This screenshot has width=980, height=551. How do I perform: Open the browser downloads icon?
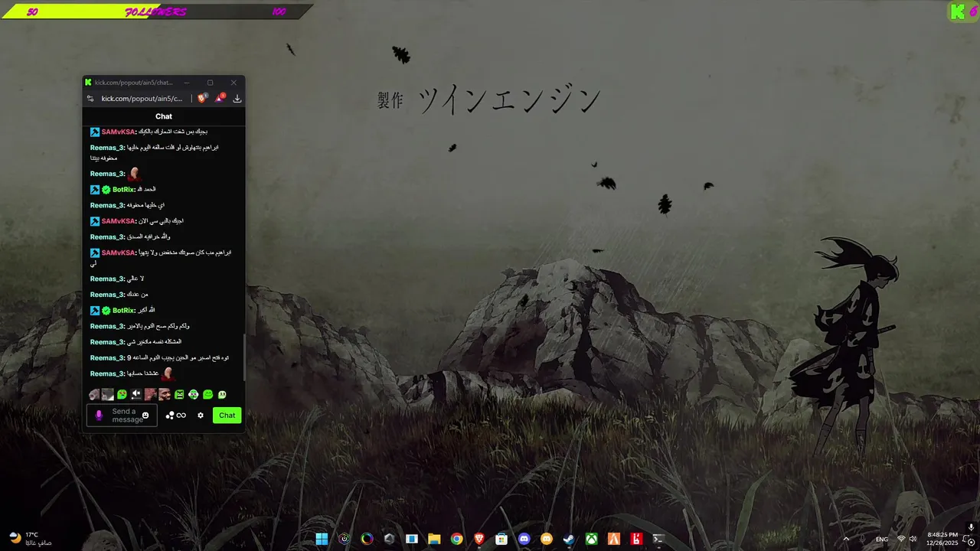pos(237,99)
